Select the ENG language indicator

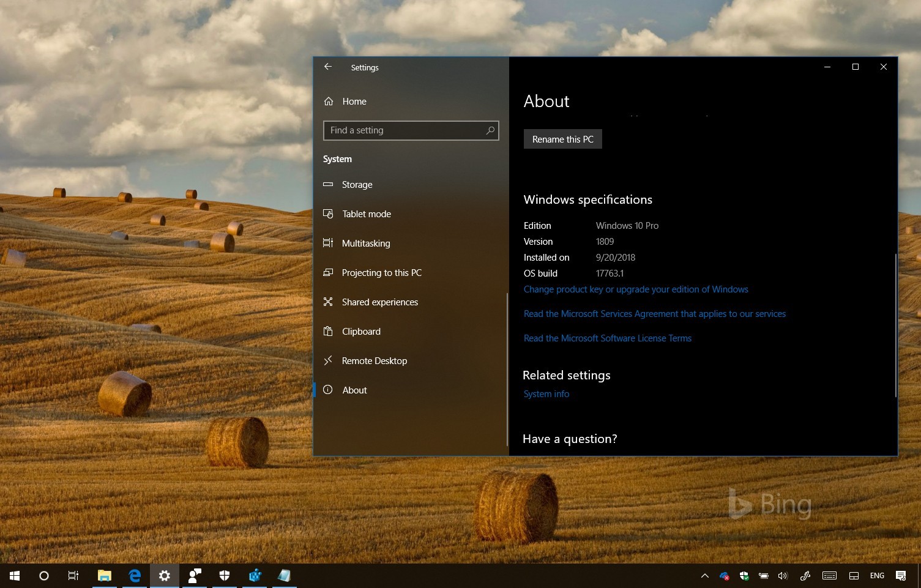(877, 576)
